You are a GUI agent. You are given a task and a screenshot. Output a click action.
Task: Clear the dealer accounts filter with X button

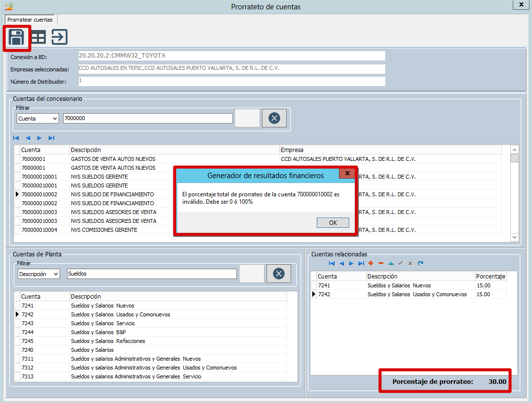274,118
